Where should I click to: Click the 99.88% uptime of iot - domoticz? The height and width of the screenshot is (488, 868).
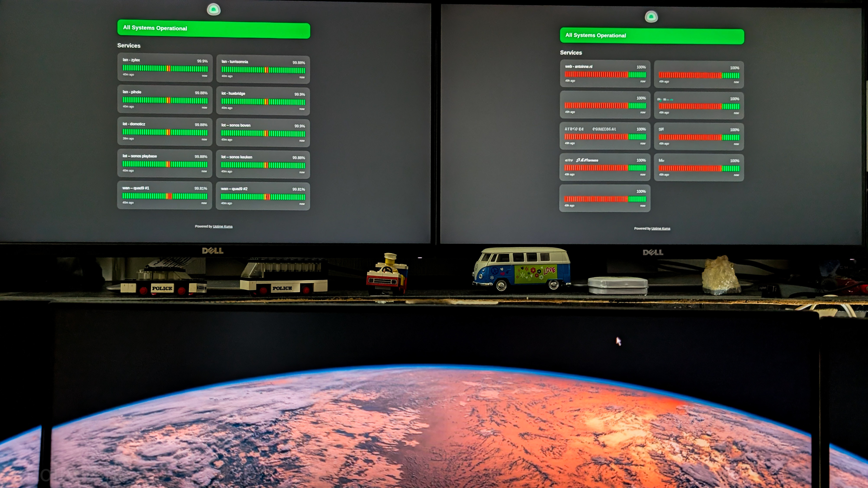tap(201, 125)
